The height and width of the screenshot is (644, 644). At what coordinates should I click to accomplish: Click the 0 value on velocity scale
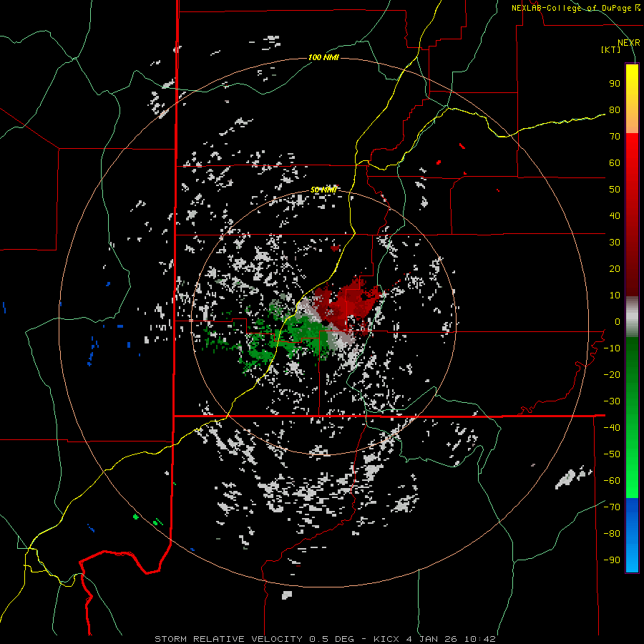[618, 322]
